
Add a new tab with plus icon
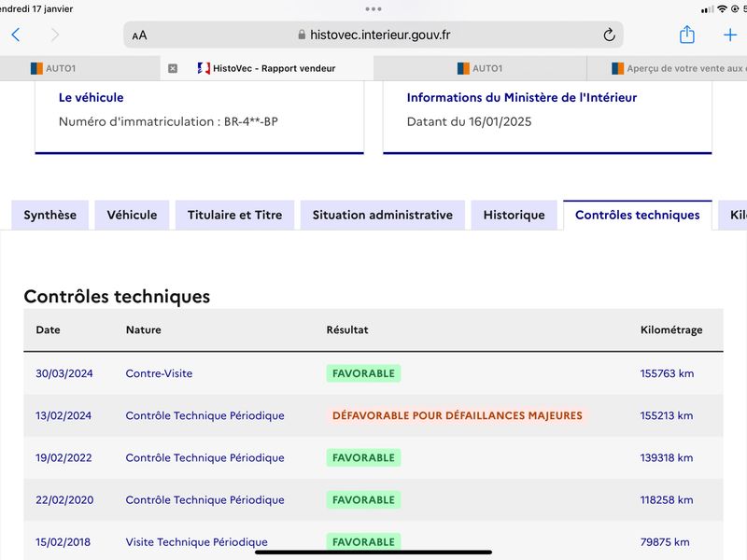[x=730, y=35]
